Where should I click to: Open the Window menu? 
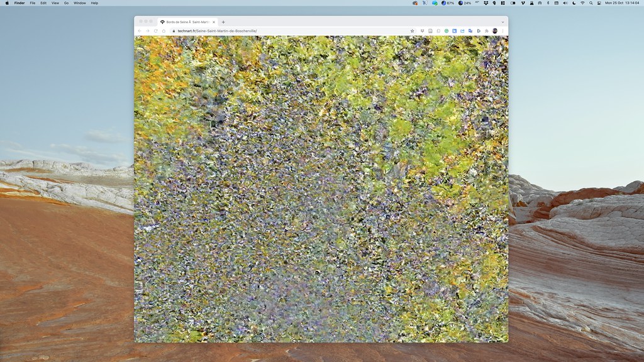[x=80, y=3]
